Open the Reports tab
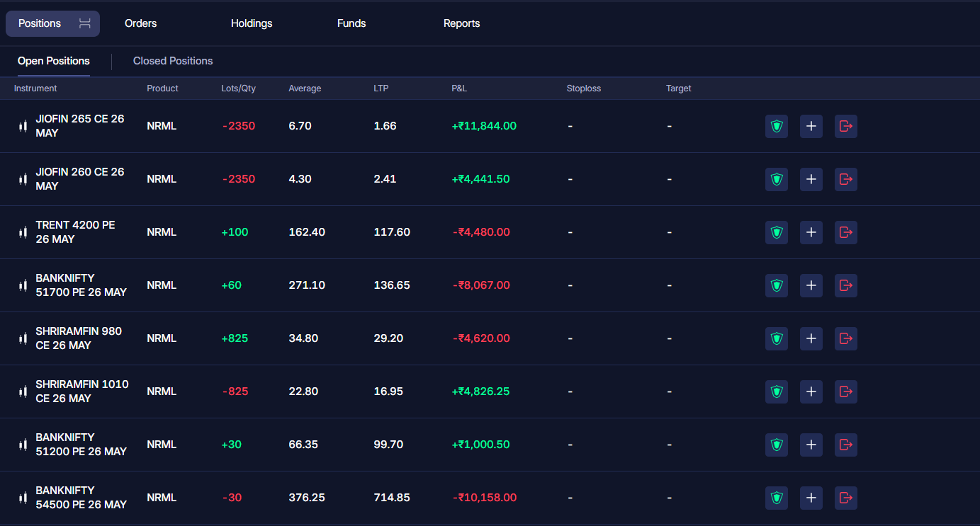980x526 pixels. [462, 23]
